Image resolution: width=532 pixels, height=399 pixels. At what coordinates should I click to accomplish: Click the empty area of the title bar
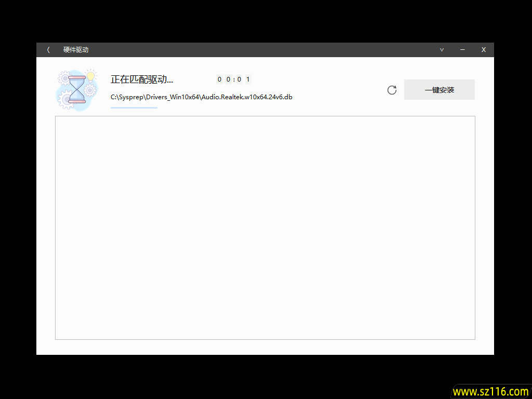click(x=260, y=50)
